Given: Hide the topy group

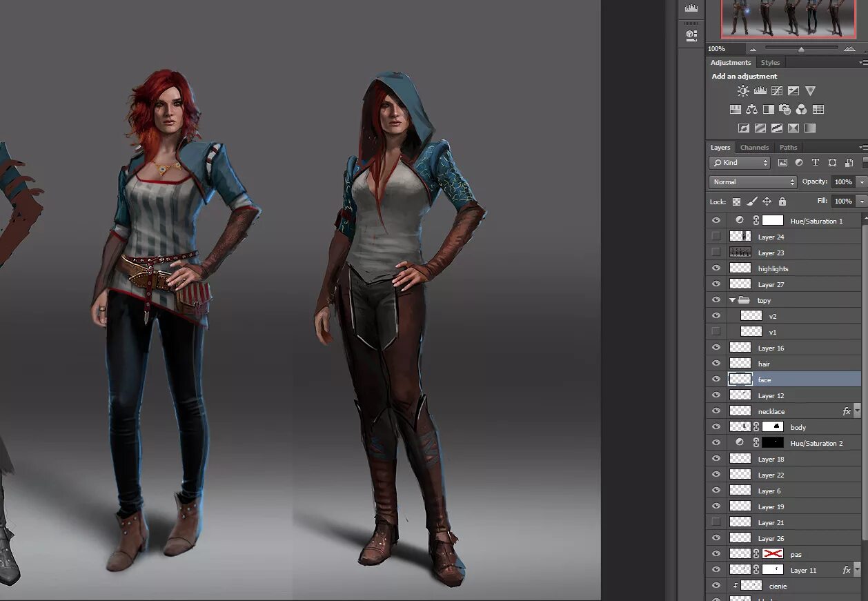Looking at the screenshot, I should click(716, 300).
